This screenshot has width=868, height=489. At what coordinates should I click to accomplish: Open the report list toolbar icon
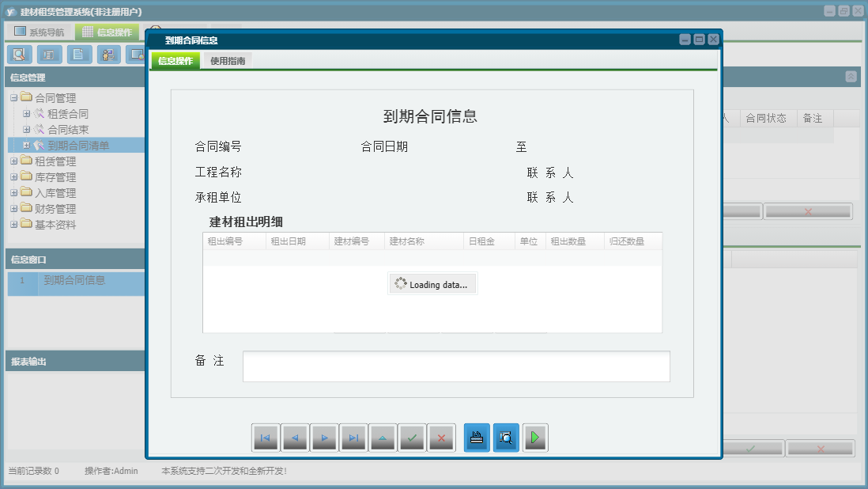(48, 55)
